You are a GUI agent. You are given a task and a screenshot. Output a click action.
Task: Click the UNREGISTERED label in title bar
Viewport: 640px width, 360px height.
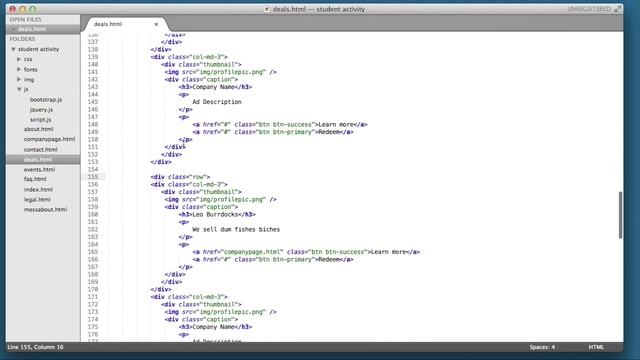click(589, 9)
